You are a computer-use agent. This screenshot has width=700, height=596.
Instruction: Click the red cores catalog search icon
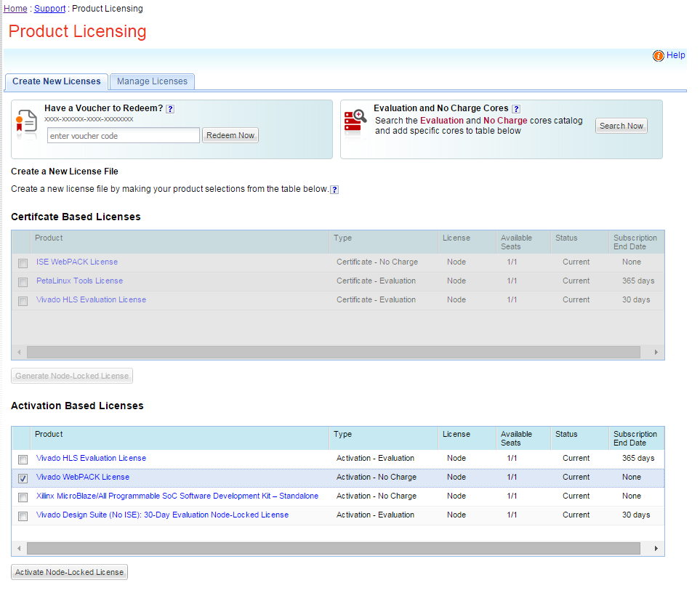[x=355, y=121]
